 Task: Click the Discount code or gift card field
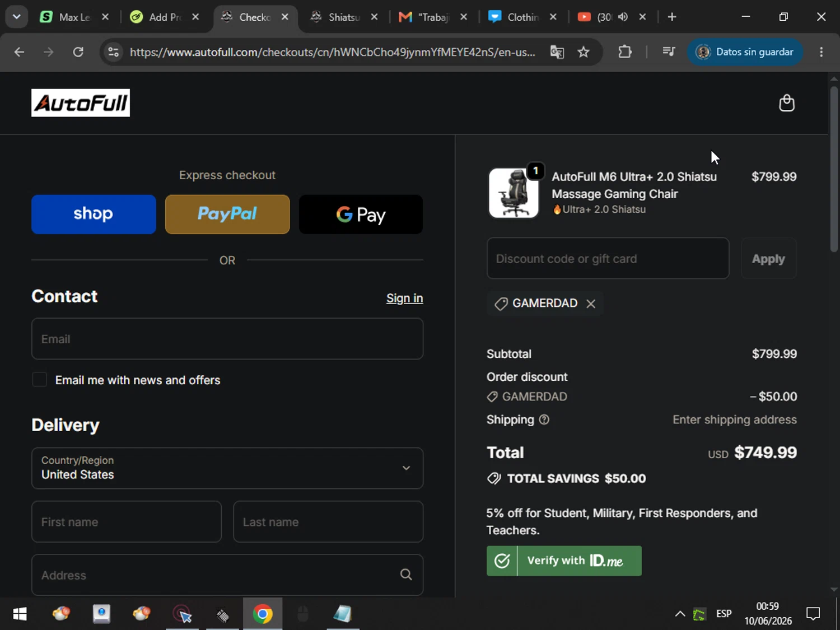(608, 259)
